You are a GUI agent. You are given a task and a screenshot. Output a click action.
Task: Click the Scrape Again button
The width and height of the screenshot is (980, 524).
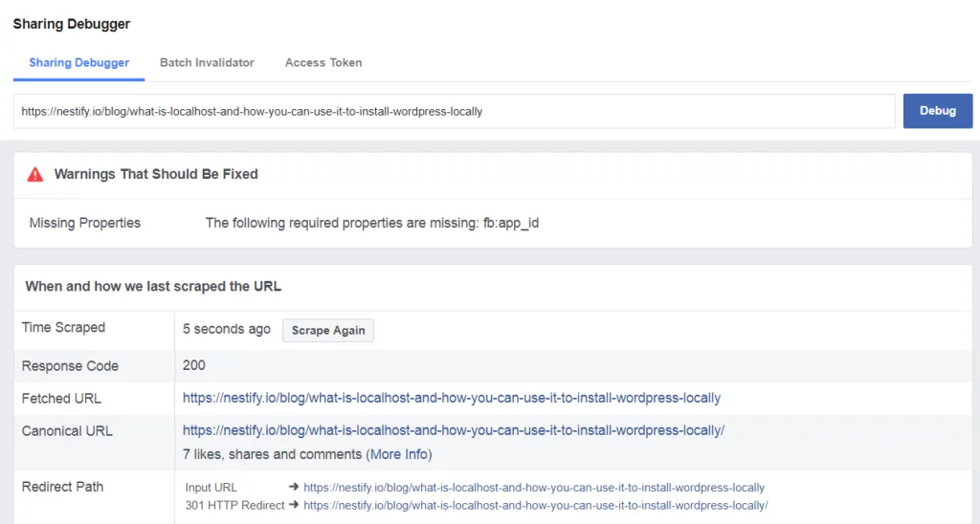pyautogui.click(x=328, y=331)
